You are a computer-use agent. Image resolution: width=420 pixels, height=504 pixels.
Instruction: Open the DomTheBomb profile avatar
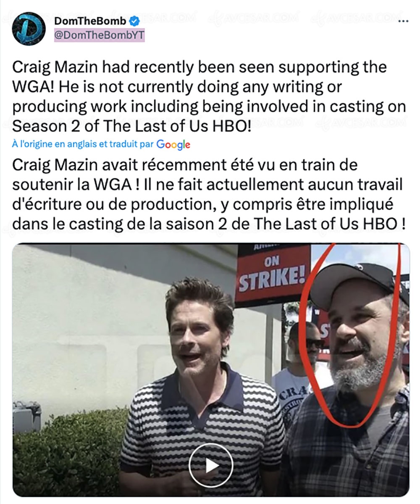pyautogui.click(x=29, y=29)
